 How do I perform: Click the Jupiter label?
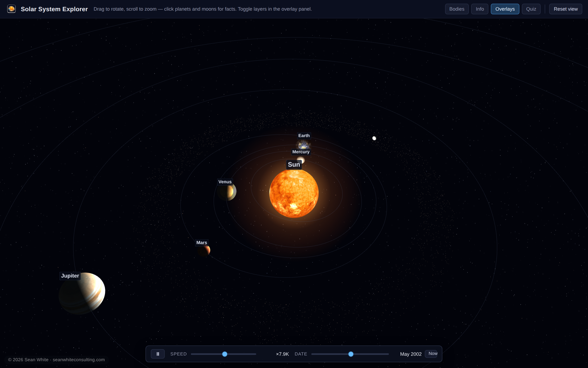(x=70, y=276)
